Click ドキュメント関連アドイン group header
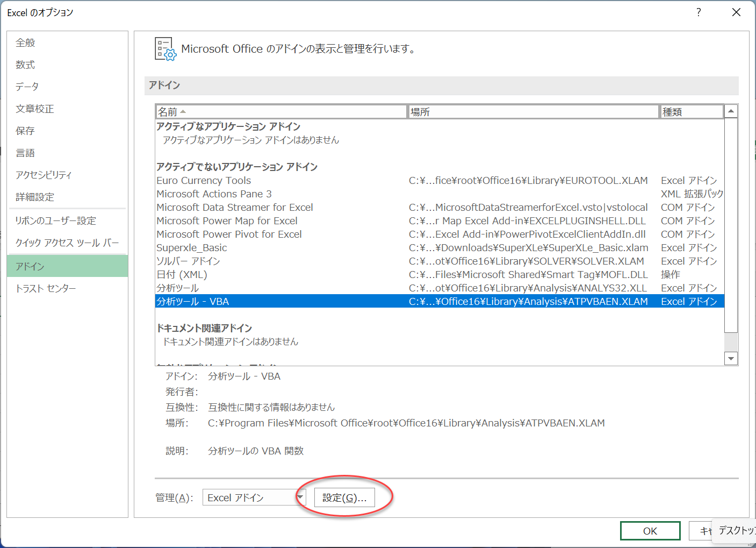 click(x=204, y=328)
